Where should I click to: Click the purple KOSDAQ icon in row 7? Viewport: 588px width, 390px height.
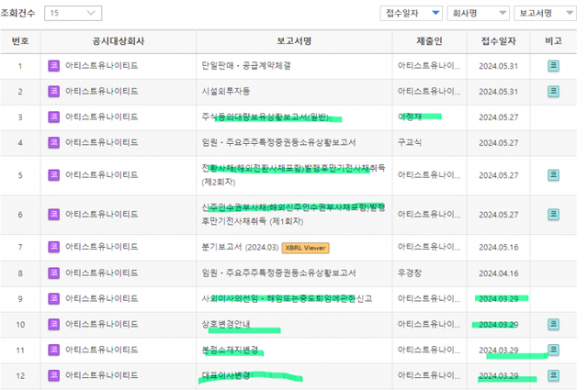click(54, 247)
